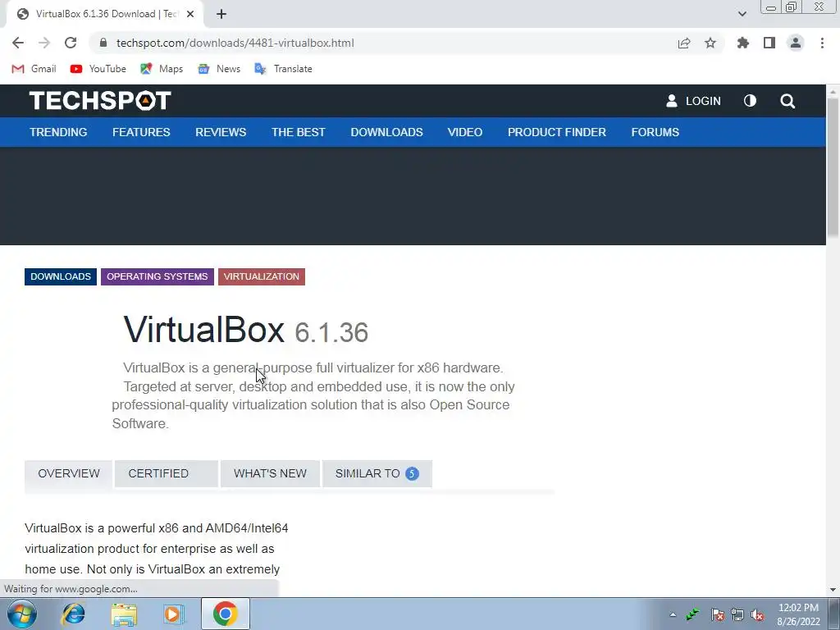Viewport: 840px width, 630px height.
Task: Click the DOWNLOADS category tag
Action: pos(61,276)
